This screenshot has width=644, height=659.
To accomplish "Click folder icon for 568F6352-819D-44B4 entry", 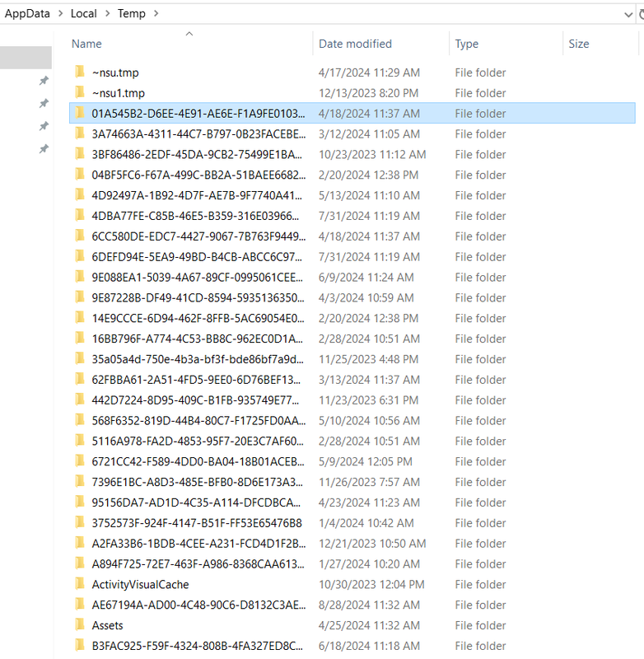I will click(80, 420).
